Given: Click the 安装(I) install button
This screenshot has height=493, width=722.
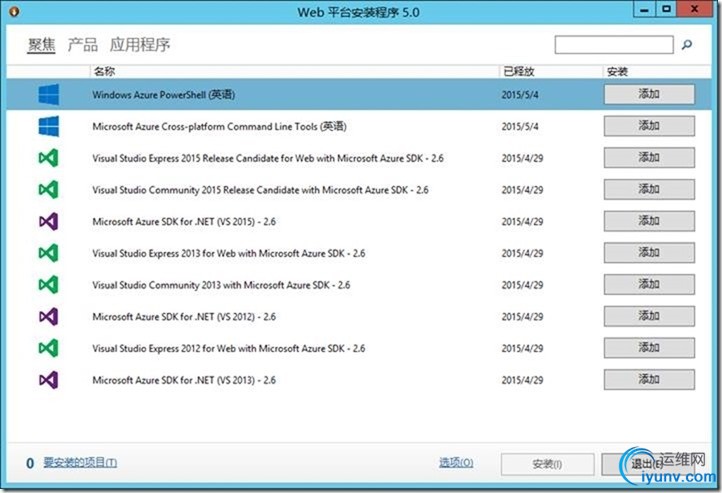Looking at the screenshot, I should coord(547,464).
